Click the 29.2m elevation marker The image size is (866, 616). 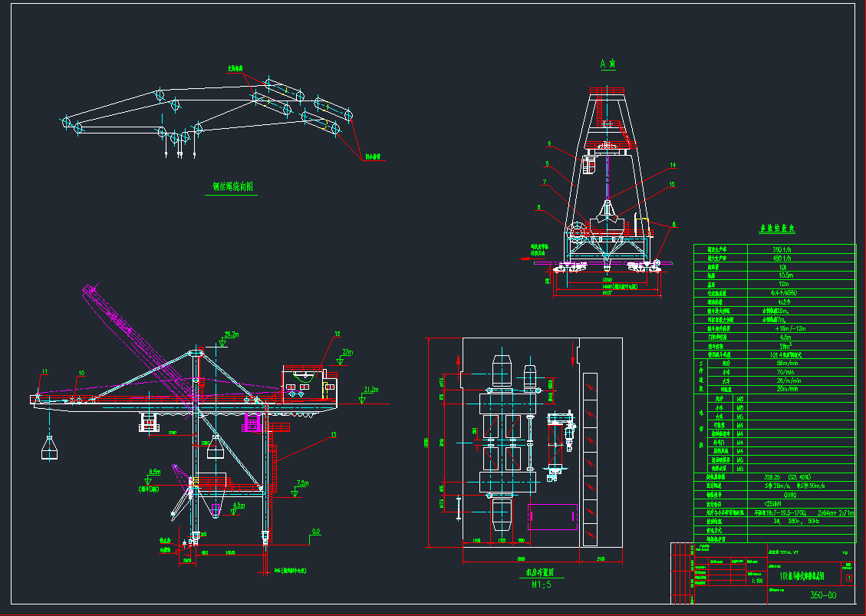tap(230, 334)
